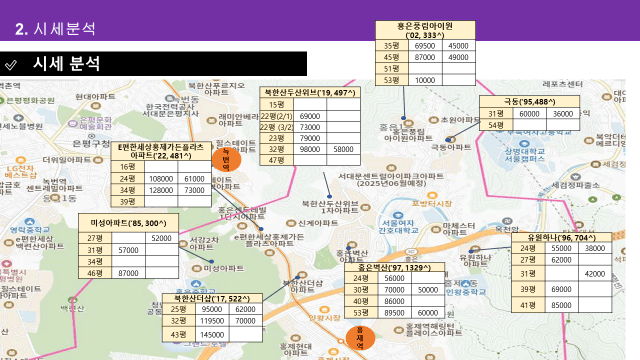Click the checkmark icon beside 시세 분석 heading
Screen dimensions: 640x360
[x=11, y=64]
